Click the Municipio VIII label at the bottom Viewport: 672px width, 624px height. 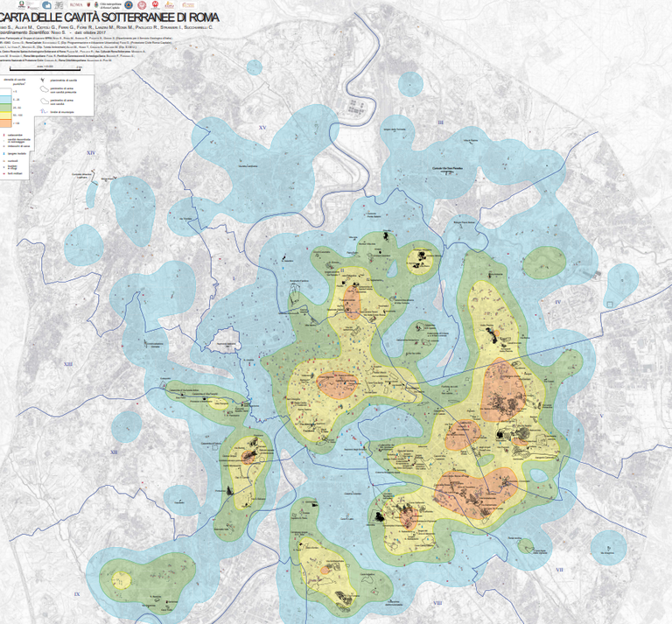click(437, 603)
